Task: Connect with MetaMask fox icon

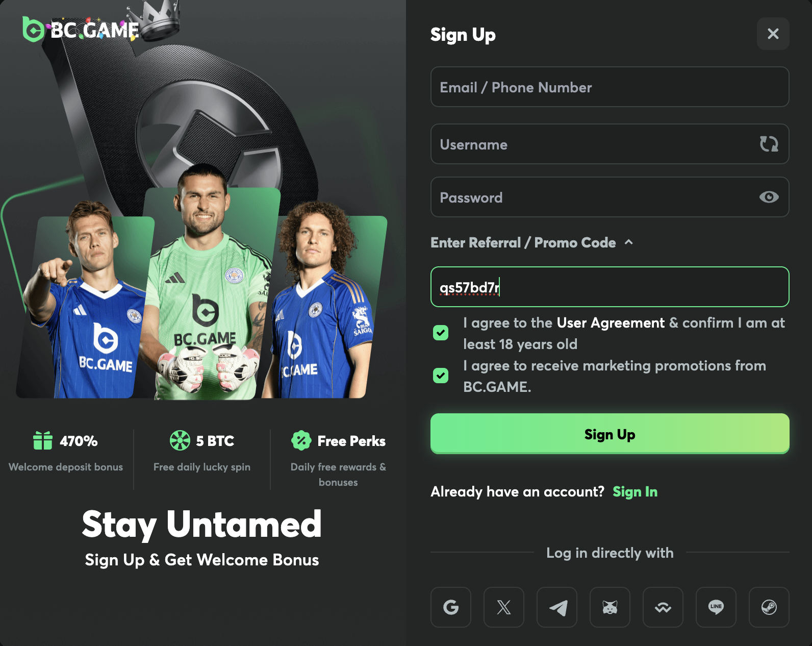Action: coord(610,607)
